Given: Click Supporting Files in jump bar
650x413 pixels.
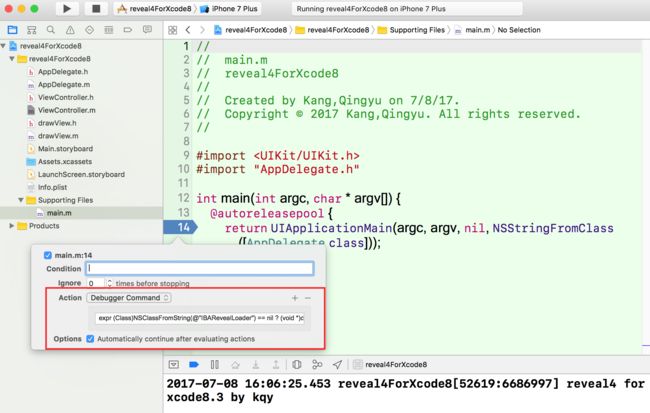Looking at the screenshot, I should tap(412, 30).
